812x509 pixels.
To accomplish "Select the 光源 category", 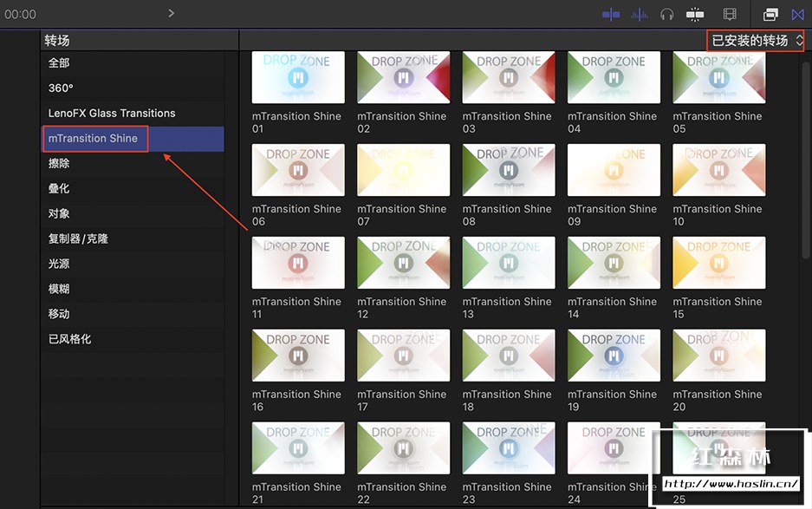I will (x=133, y=264).
